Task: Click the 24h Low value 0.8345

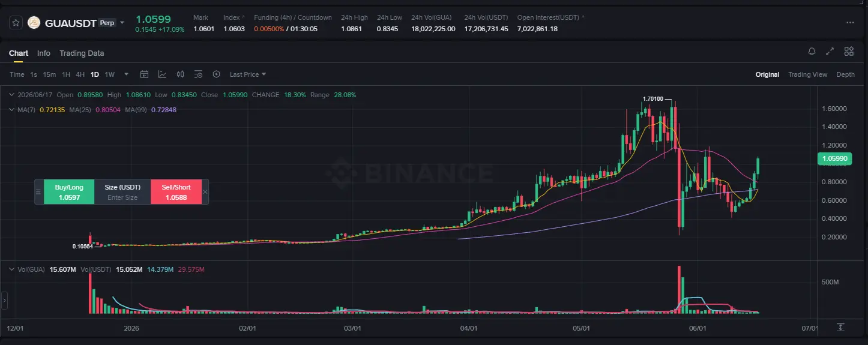Action: [387, 29]
